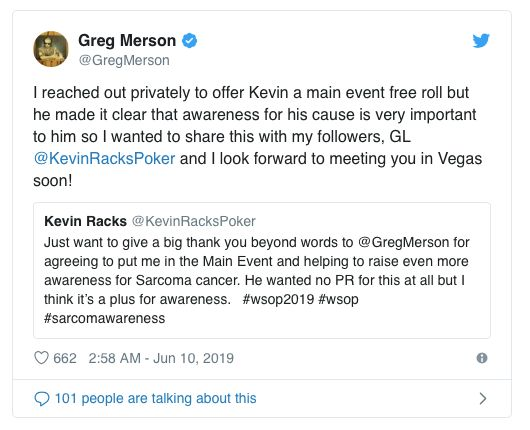
Task: Like the tweet with the heart icon
Action: pyautogui.click(x=42, y=358)
